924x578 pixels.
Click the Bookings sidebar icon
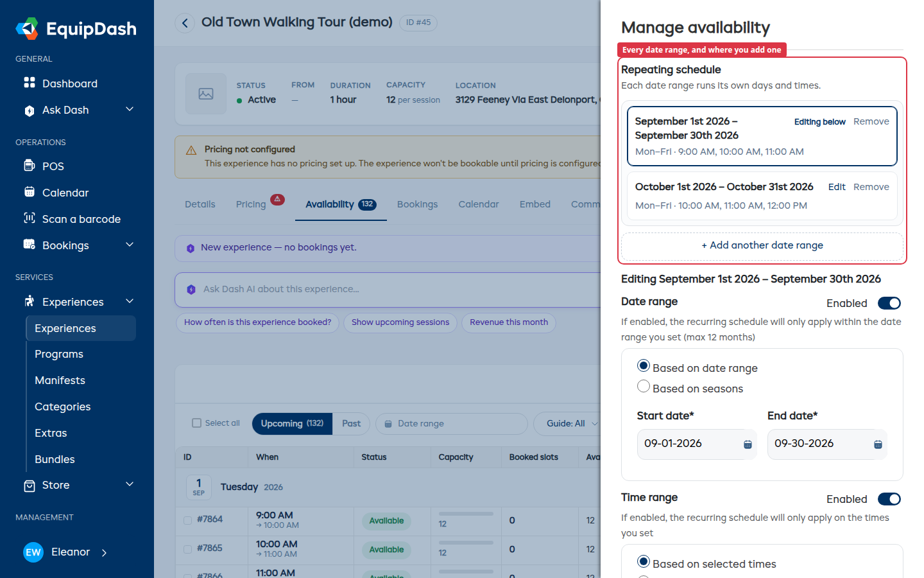(30, 245)
